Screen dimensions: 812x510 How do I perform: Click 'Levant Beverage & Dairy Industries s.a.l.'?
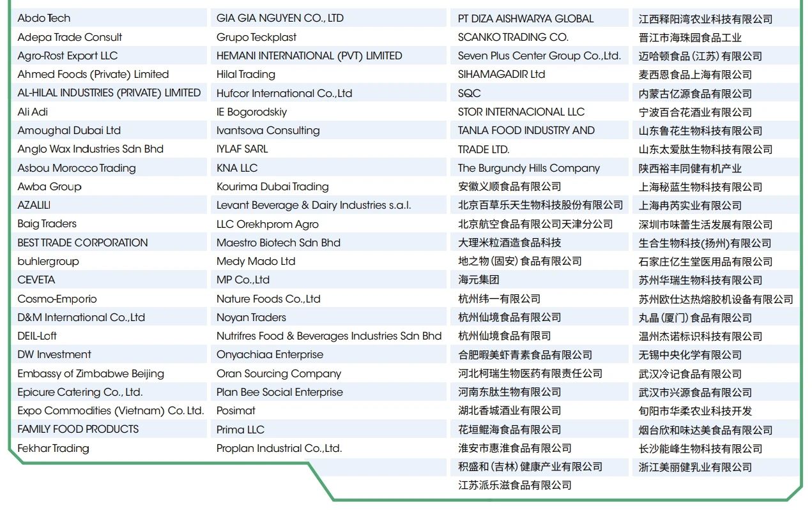(314, 205)
